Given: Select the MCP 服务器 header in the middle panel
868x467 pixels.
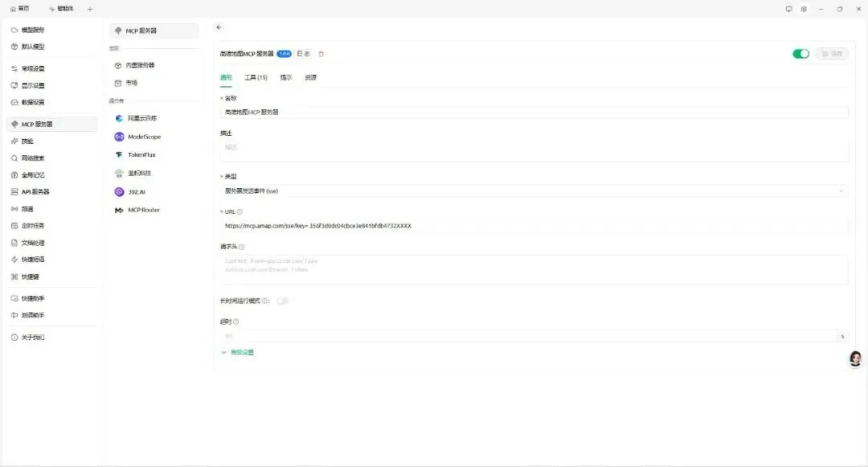Looking at the screenshot, I should 154,31.
